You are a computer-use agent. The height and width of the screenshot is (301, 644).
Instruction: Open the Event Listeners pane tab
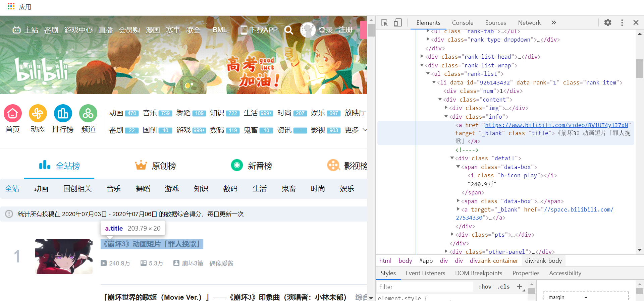[425, 273]
